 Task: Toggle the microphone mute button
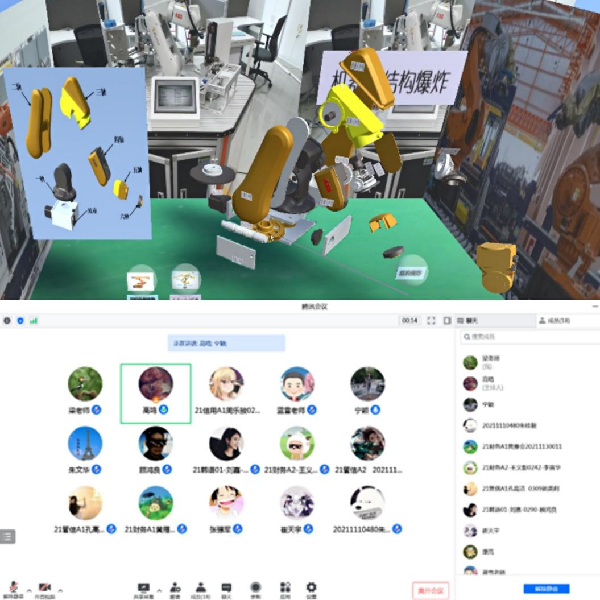point(13,587)
